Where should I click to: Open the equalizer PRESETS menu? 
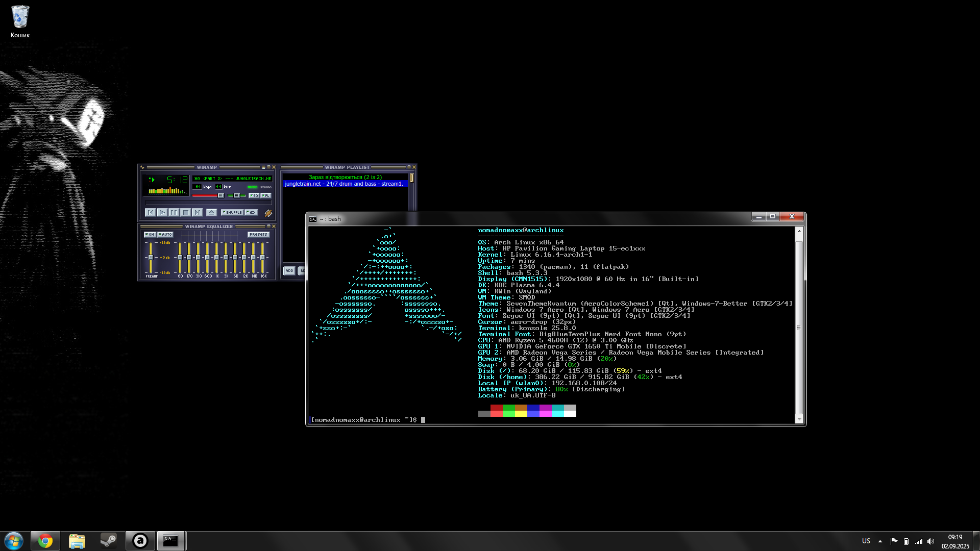click(258, 235)
